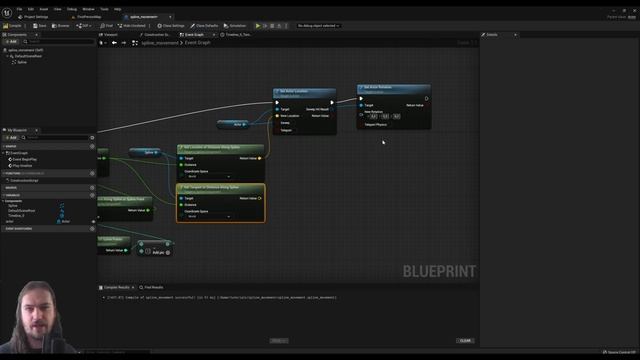Image resolution: width=640 pixels, height=360 pixels.
Task: Click the Simulation button
Action: point(235,26)
